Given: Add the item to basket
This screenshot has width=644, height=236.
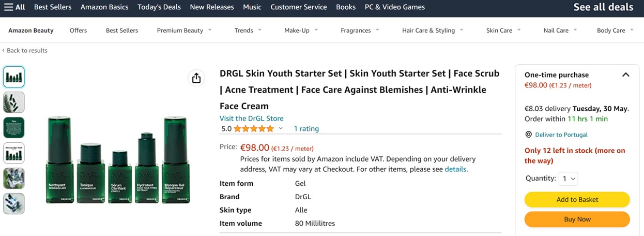Looking at the screenshot, I should point(577,200).
